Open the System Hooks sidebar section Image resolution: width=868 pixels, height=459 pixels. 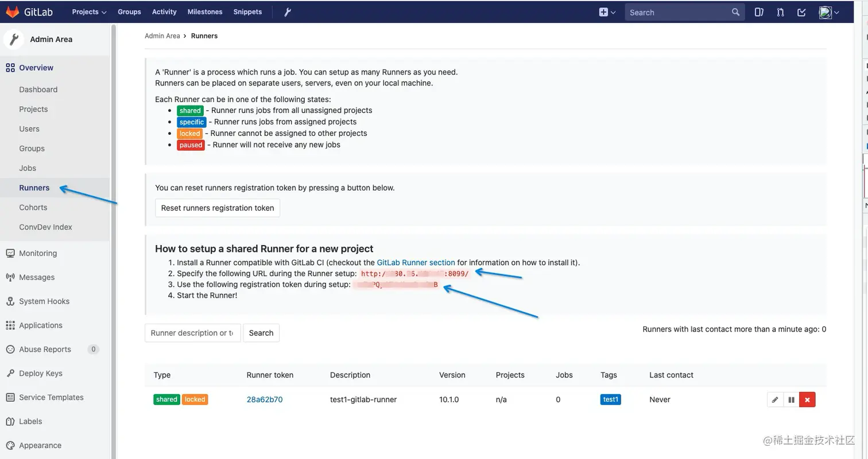(x=44, y=301)
